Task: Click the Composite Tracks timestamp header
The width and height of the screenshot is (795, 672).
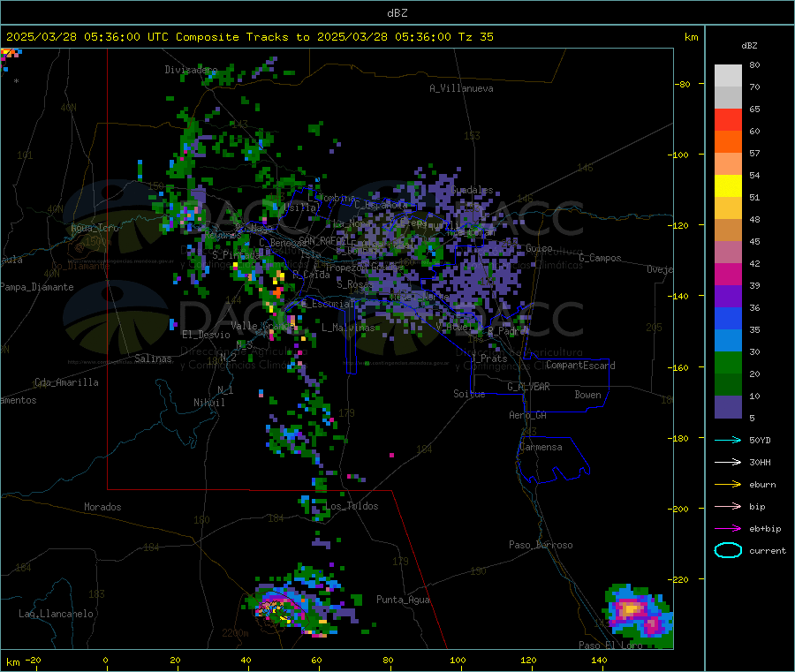Action: click(x=249, y=36)
